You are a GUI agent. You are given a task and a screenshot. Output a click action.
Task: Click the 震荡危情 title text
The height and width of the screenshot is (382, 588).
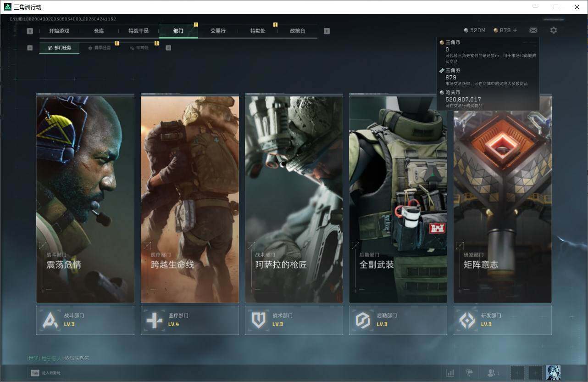[64, 265]
